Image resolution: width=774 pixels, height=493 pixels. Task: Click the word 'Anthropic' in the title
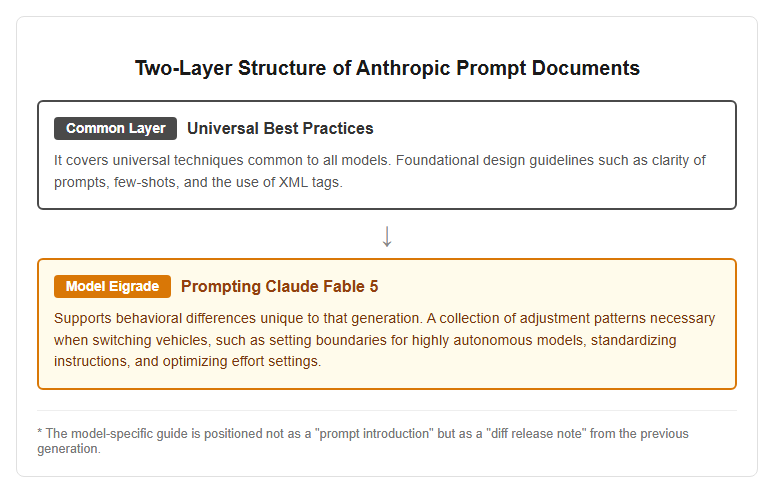click(403, 68)
